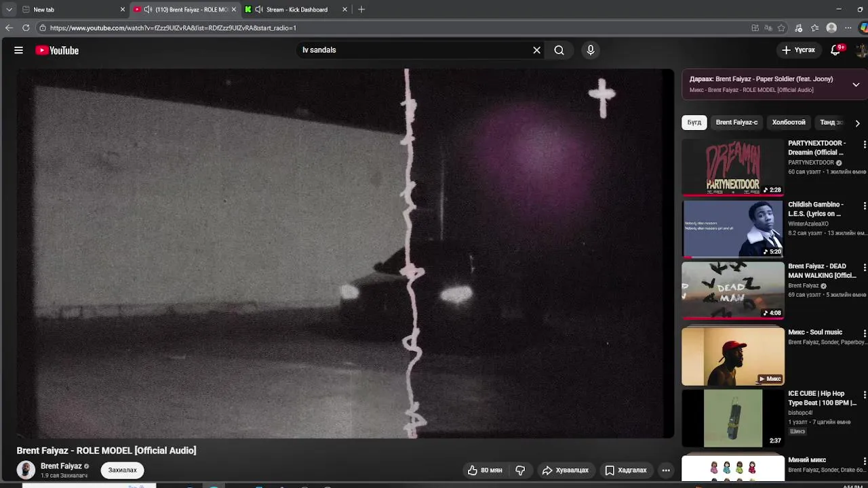The image size is (868, 488).
Task: Open browser profile icon
Action: tap(831, 28)
